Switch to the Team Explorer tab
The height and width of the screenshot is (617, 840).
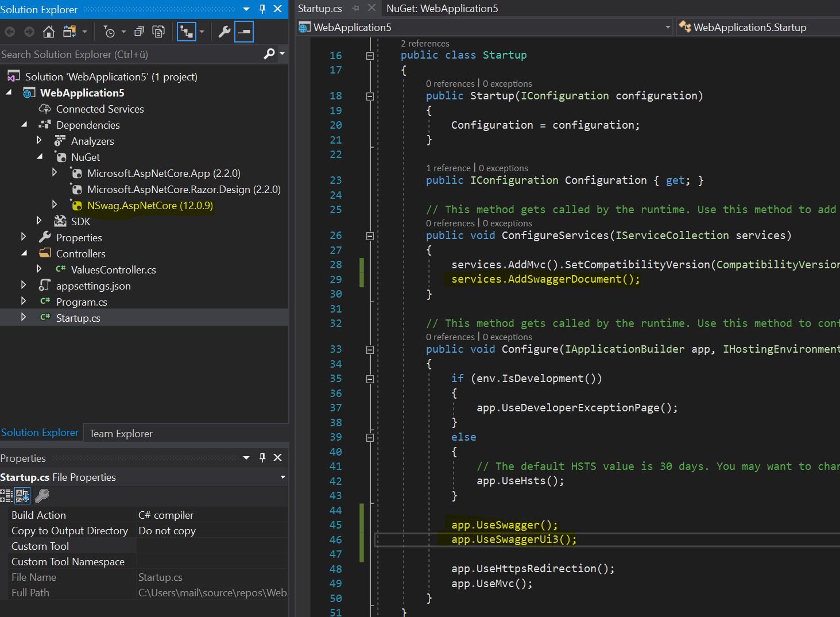coord(121,434)
